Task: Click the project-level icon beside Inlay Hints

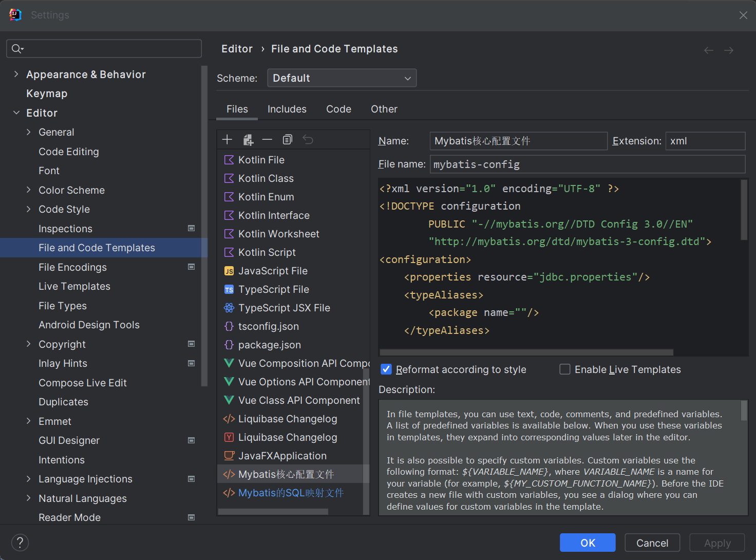Action: pyautogui.click(x=192, y=363)
